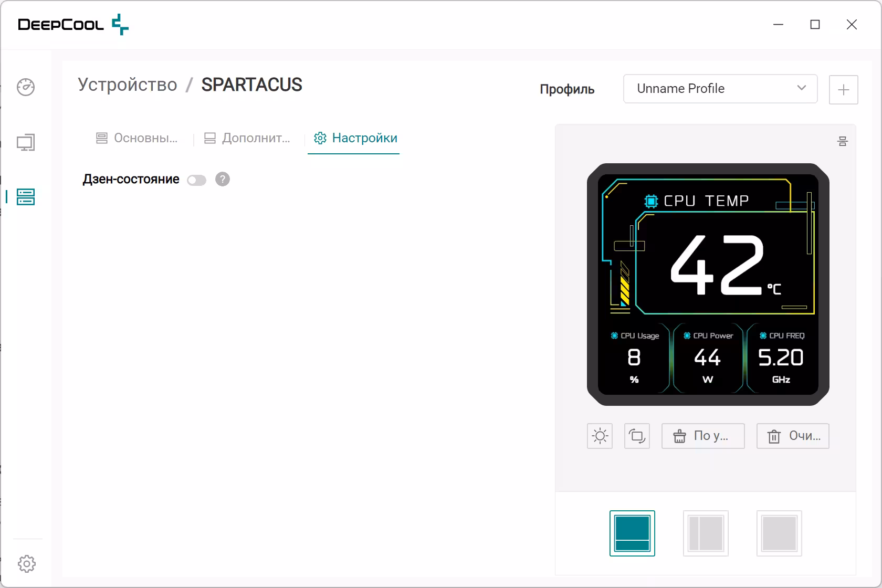Screen dimensions: 882x588
Task: Click the help question mark icon
Action: pyautogui.click(x=223, y=180)
